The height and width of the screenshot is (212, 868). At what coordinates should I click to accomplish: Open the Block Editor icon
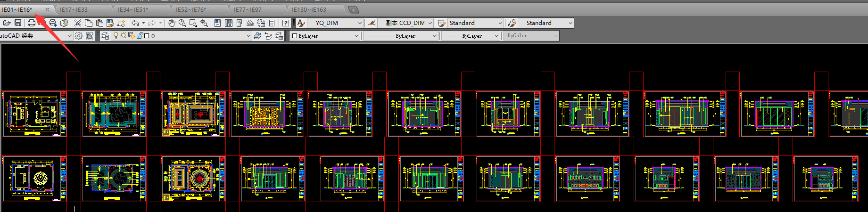pyautogui.click(x=122, y=23)
